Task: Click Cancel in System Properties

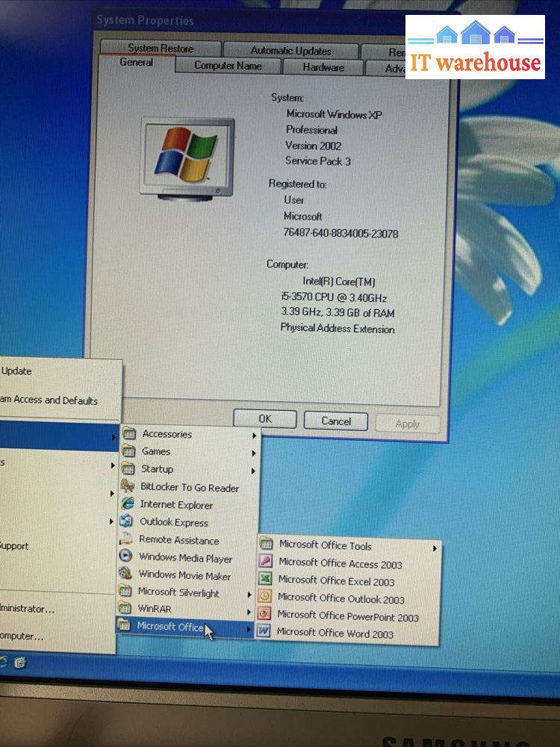Action: (x=336, y=421)
